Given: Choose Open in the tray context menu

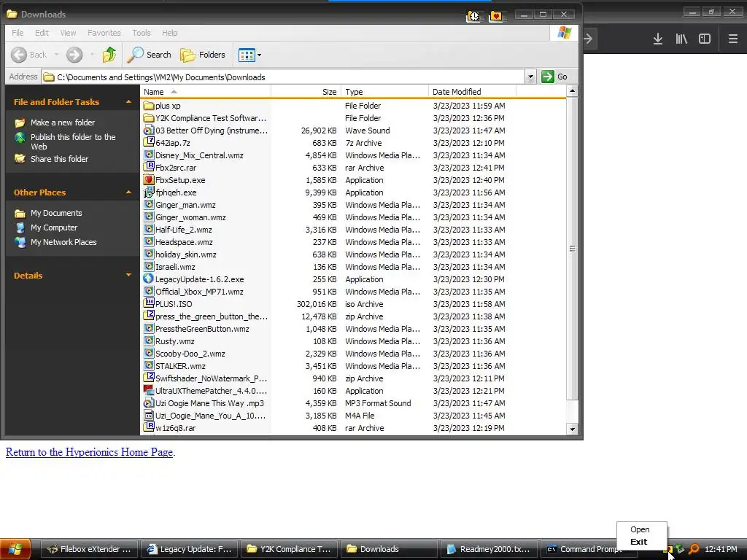Looking at the screenshot, I should [x=640, y=529].
